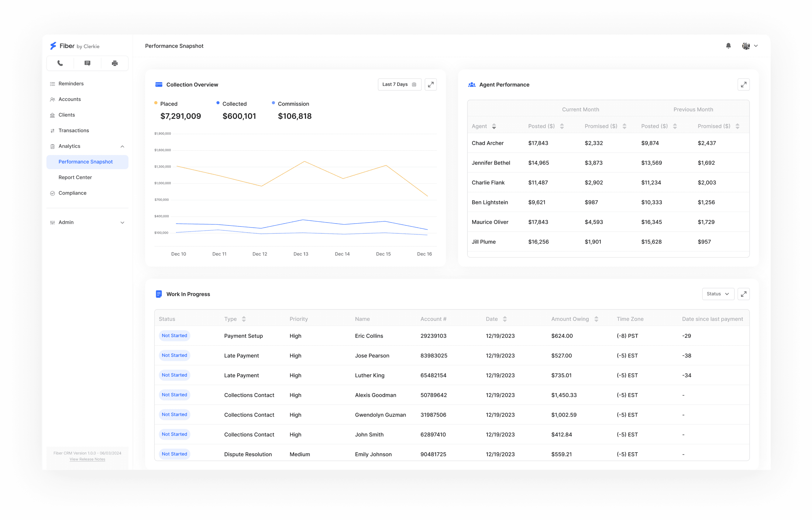Click Not Started badge for Eric Collins
Image resolution: width=812 pixels, height=520 pixels.
pos(174,336)
